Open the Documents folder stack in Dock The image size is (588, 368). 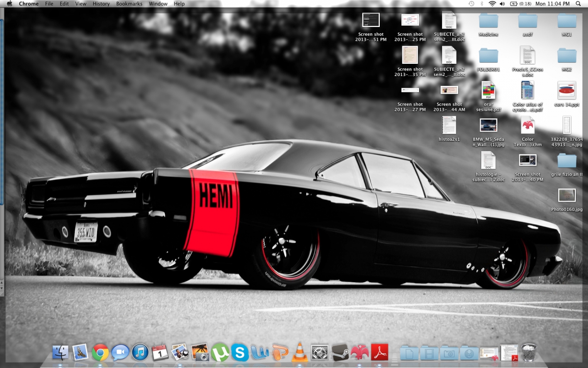pos(410,352)
